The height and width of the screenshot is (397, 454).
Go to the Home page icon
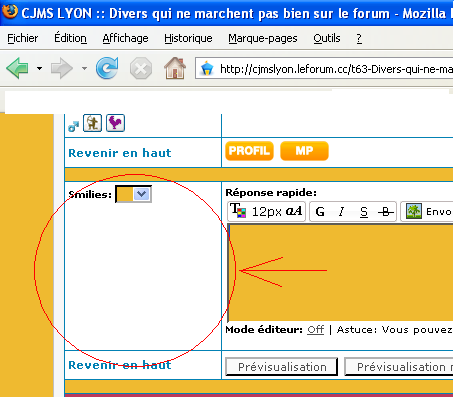[x=175, y=68]
